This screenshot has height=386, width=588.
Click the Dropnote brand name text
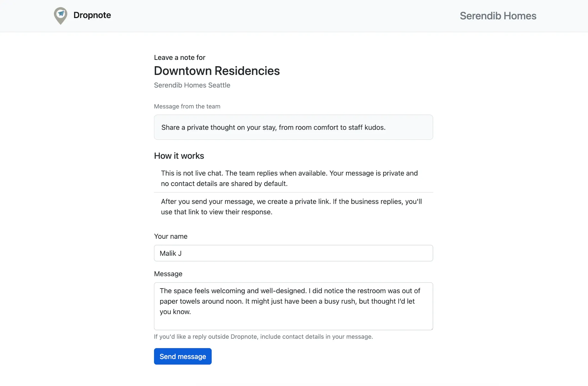tap(92, 15)
